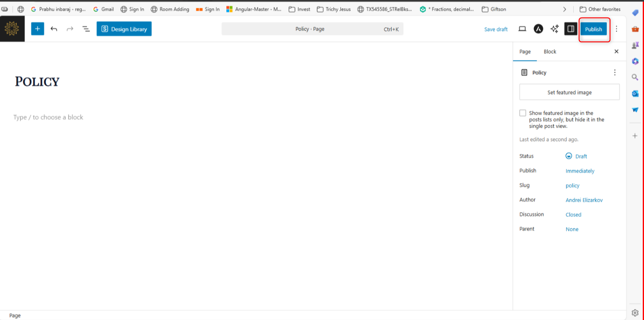Switch to the Block tab
This screenshot has width=644, height=320.
click(x=550, y=51)
